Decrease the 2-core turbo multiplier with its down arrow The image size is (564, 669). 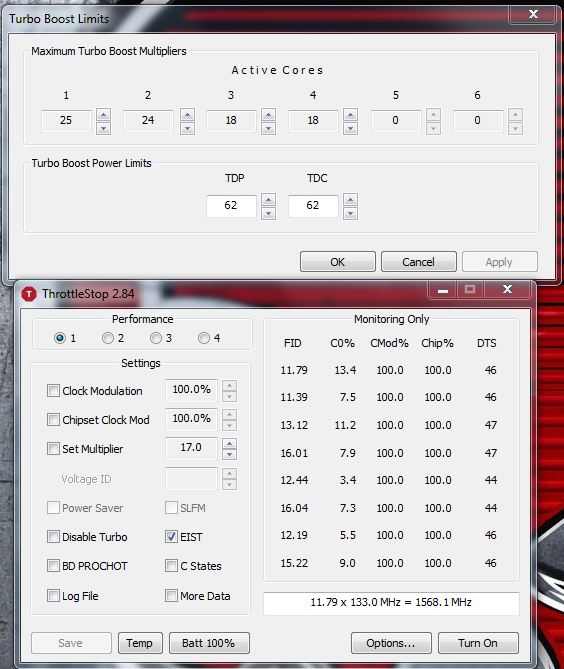click(x=187, y=128)
